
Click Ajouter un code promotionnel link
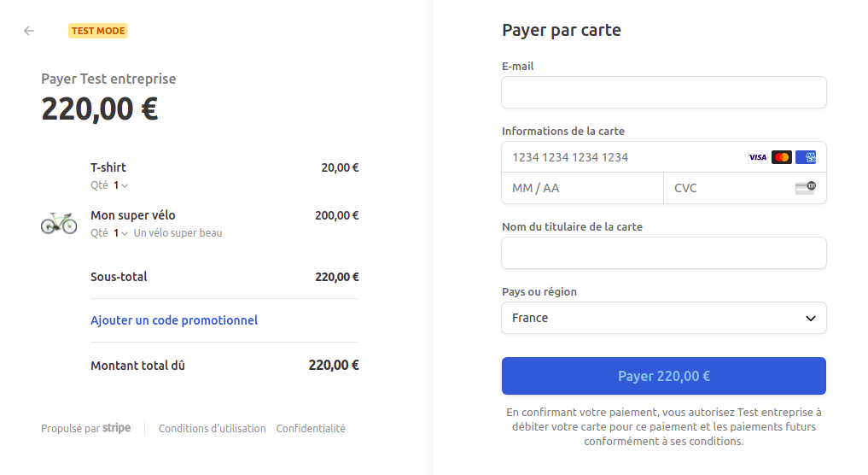(x=174, y=320)
